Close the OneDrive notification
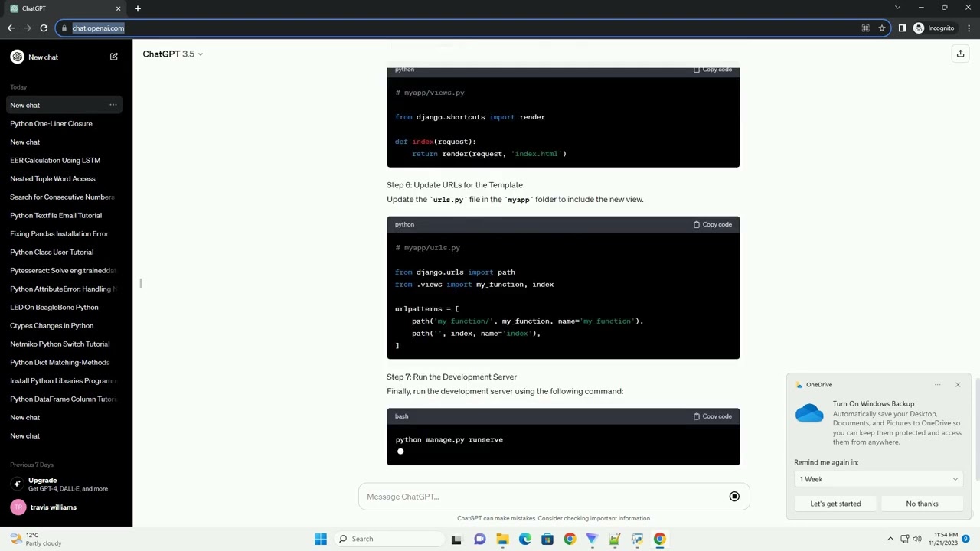Image resolution: width=980 pixels, height=551 pixels. tap(957, 385)
